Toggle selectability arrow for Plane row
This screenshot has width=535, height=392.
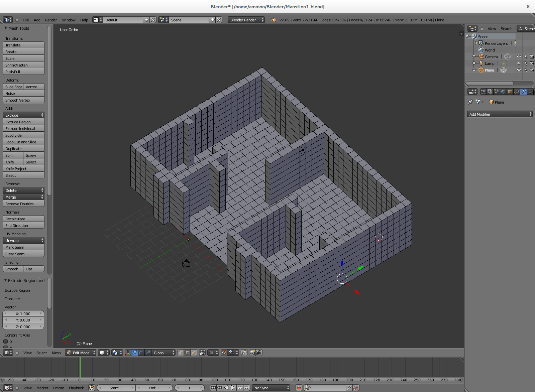coord(526,70)
